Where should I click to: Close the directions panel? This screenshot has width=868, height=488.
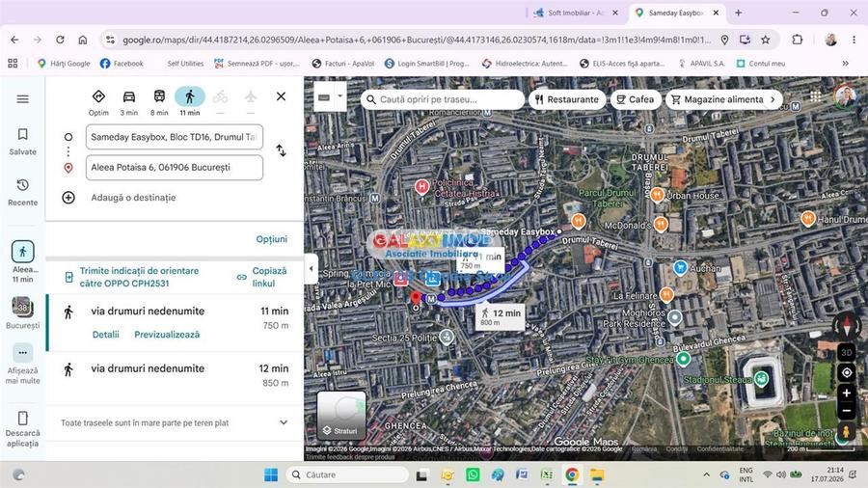coord(282,96)
